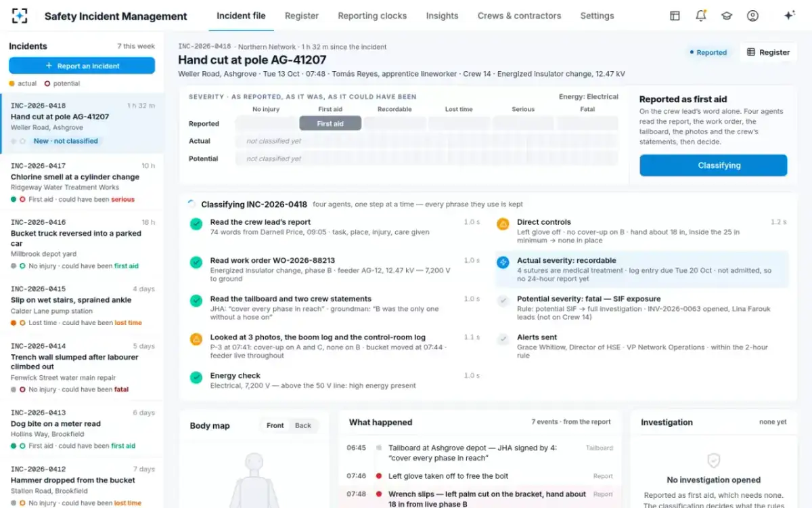The width and height of the screenshot is (812, 508).
Task: Click the blue icon beside Actual severity: recordable
Action: 503,262
